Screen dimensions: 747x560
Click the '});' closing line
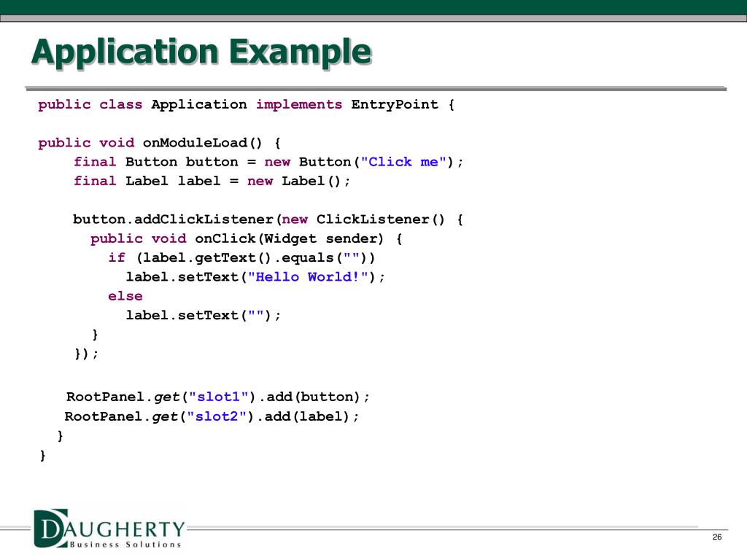[86, 354]
